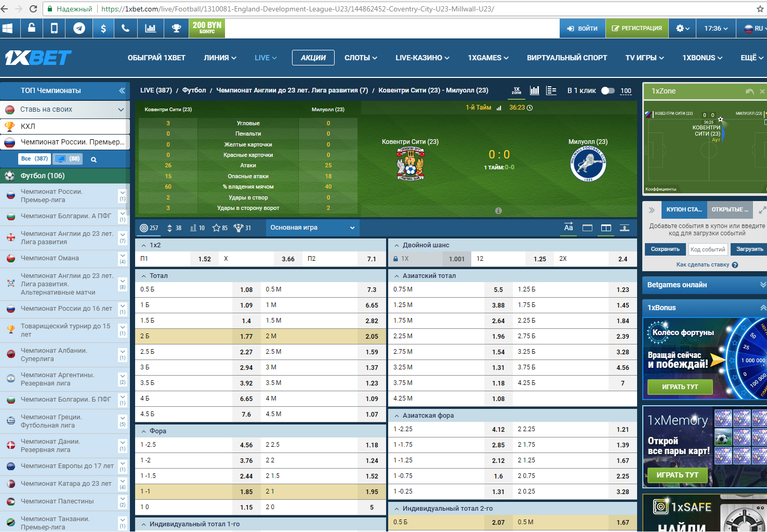Select КХЛ in top championships

(65, 126)
